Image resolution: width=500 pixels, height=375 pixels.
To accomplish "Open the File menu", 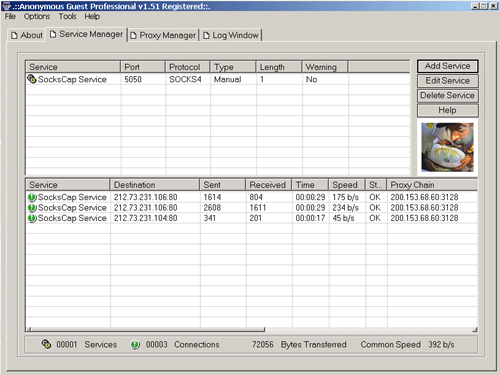I will pyautogui.click(x=10, y=16).
